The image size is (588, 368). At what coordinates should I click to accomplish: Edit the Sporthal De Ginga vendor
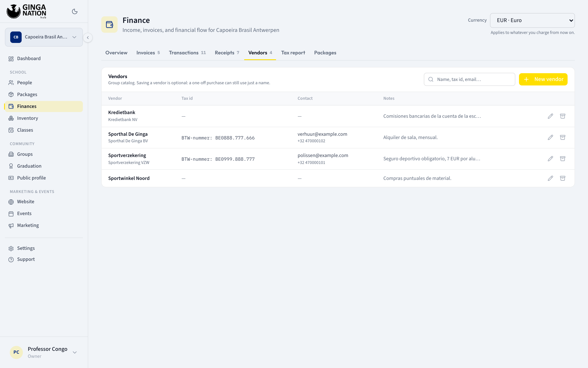550,138
